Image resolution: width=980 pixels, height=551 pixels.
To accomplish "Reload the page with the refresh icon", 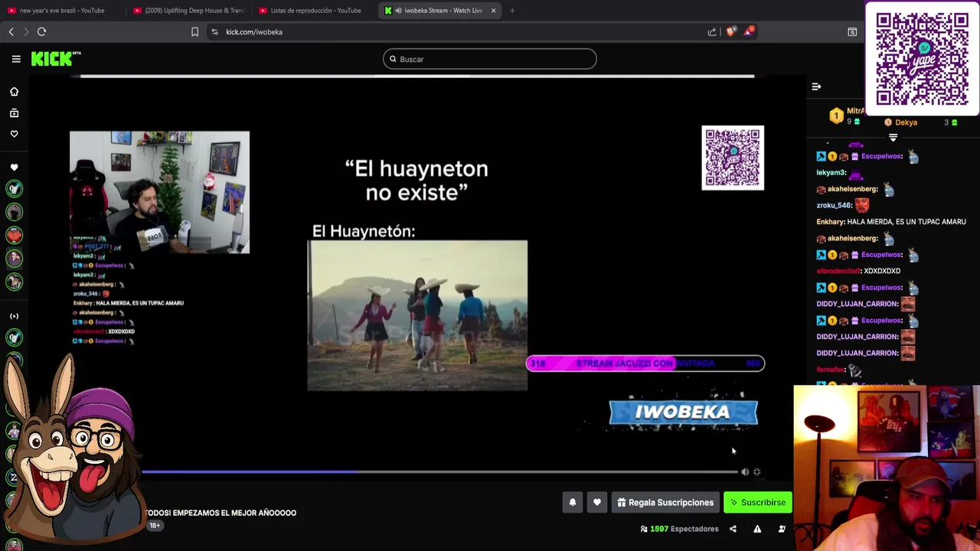I will 41,31.
